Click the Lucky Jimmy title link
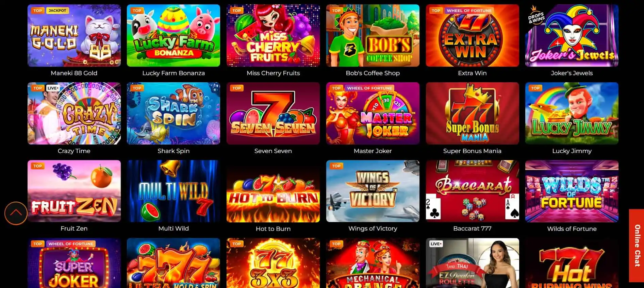644x288 pixels. 572,151
